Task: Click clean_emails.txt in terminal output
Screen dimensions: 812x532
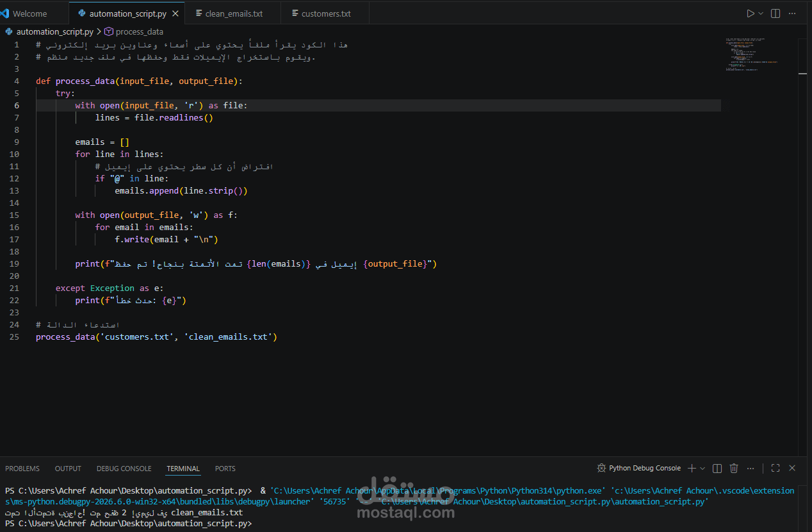Action: 207,513
